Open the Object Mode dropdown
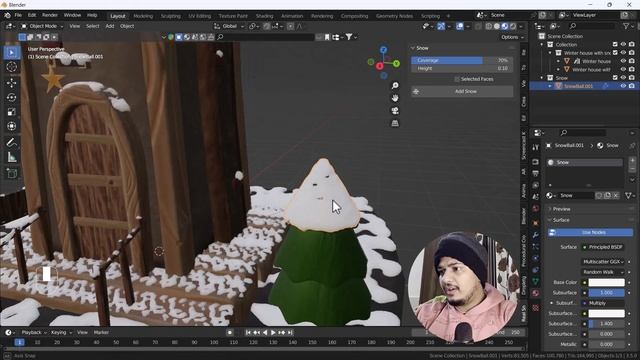Viewport: 640px width, 360px height. tap(42, 26)
